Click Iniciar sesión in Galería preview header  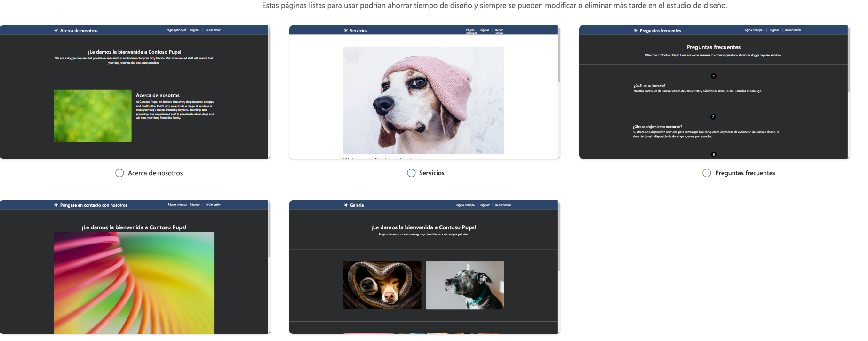click(503, 205)
